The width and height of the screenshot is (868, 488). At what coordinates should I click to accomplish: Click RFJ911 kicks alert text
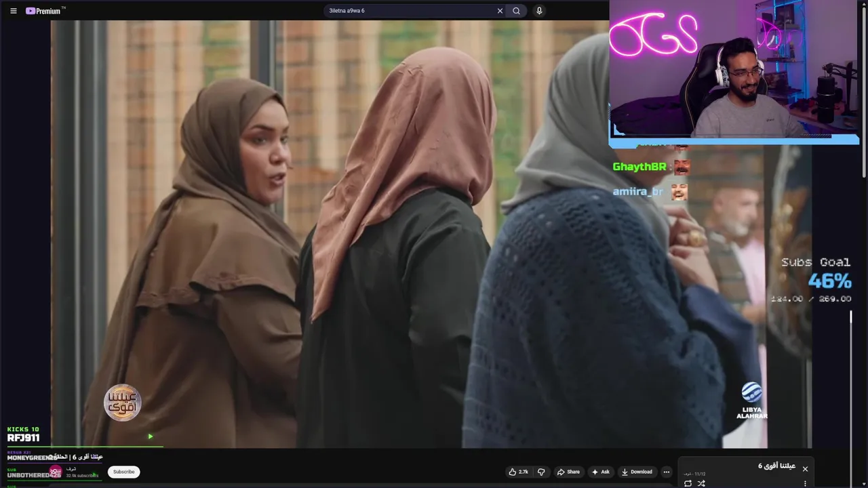(x=23, y=438)
